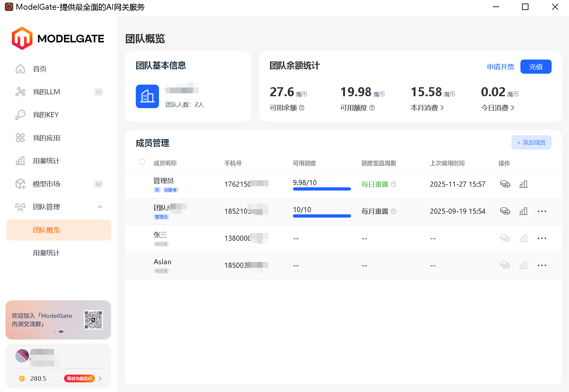Collapse the 团队管理 sidebar section
This screenshot has width=569, height=392.
click(x=100, y=207)
